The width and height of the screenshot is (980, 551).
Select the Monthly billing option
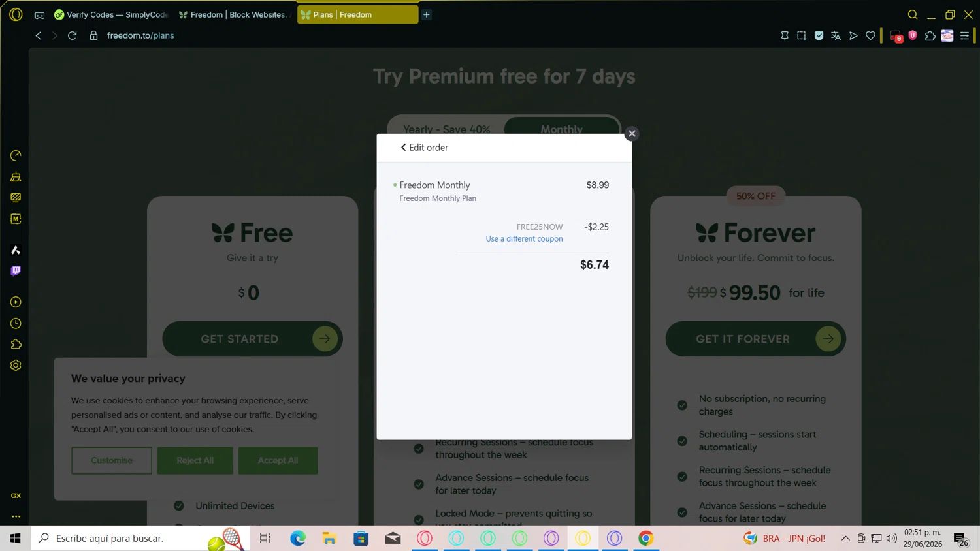click(561, 128)
